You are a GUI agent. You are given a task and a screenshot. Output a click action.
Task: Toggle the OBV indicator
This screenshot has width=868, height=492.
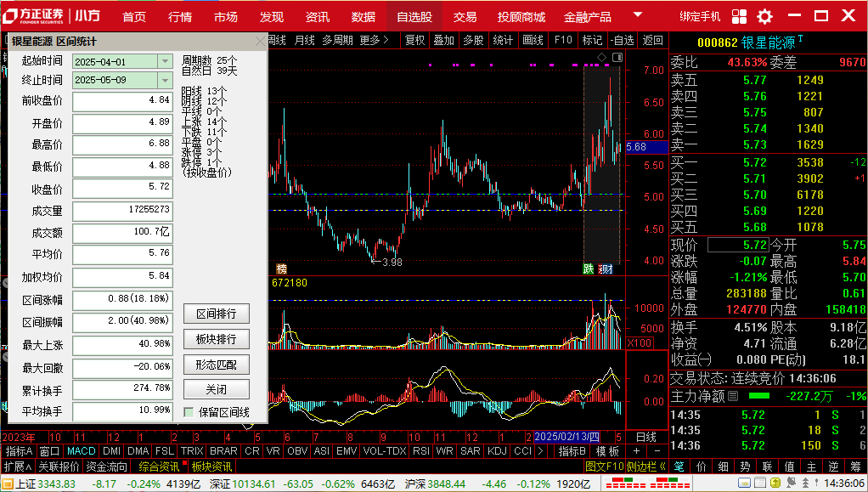297,451
